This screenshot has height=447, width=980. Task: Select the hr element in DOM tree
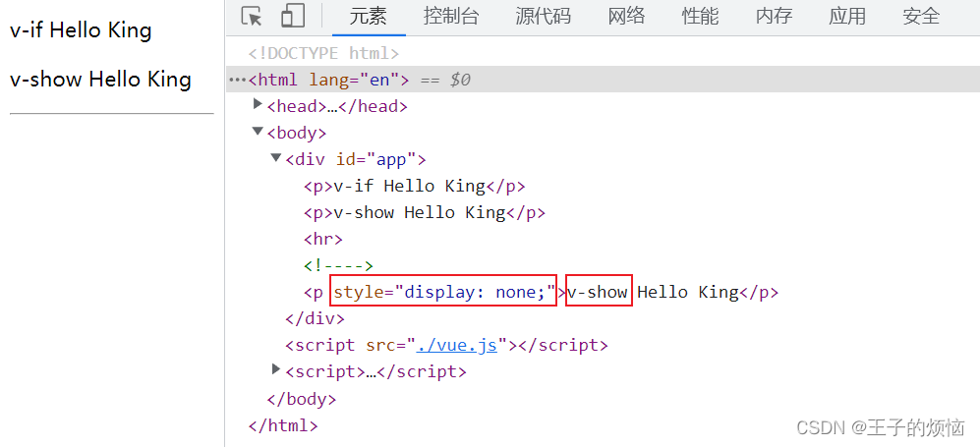point(322,239)
